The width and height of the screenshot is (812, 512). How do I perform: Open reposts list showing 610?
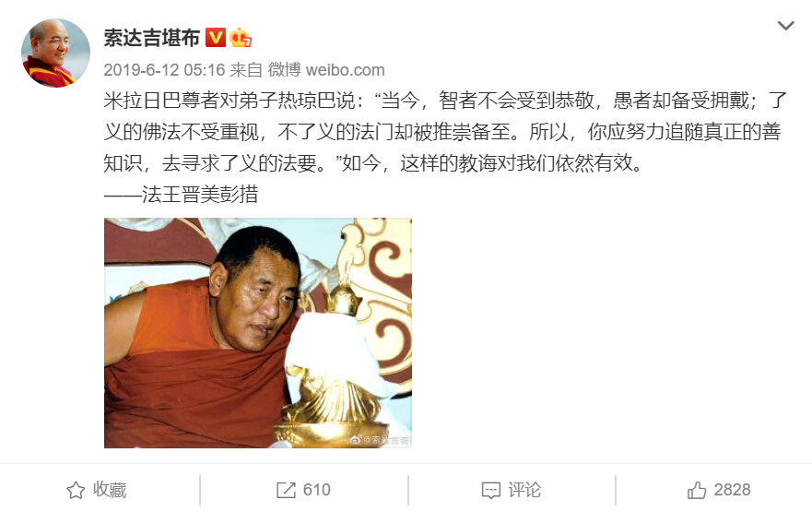303,490
